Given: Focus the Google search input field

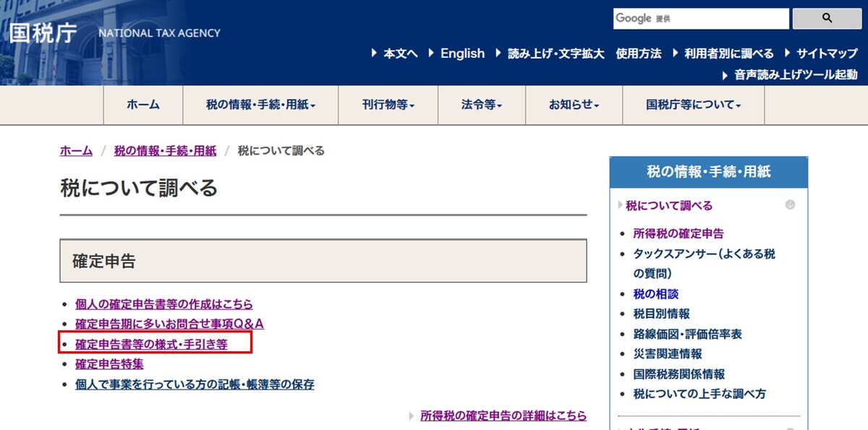Looking at the screenshot, I should pyautogui.click(x=701, y=19).
